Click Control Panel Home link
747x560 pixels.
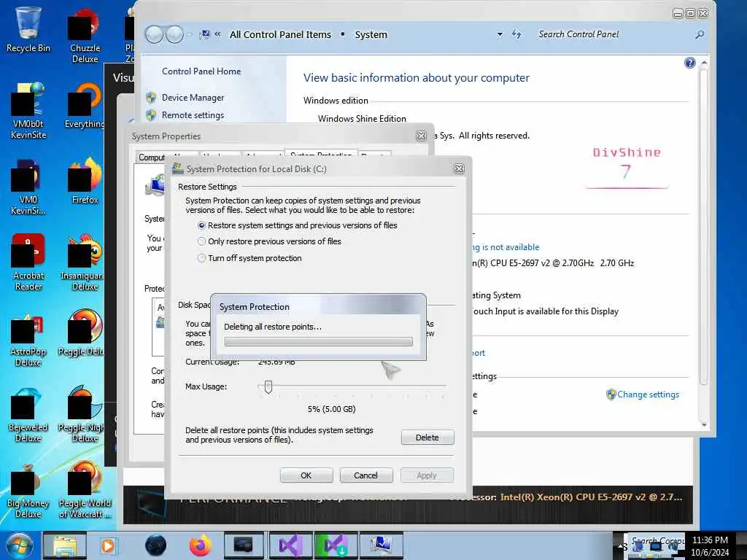[x=201, y=71]
